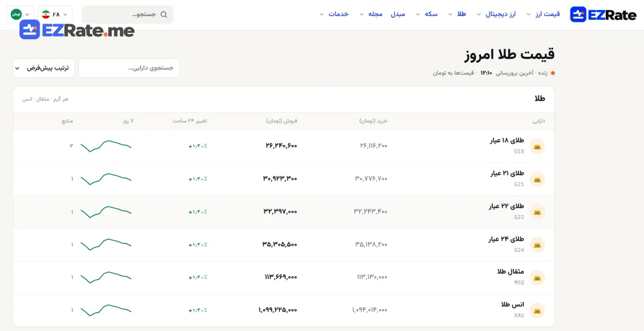Image resolution: width=644 pixels, height=331 pixels.
Task: Click gold bar icon of طلای ۱۸ عیار
Action: pos(537,146)
